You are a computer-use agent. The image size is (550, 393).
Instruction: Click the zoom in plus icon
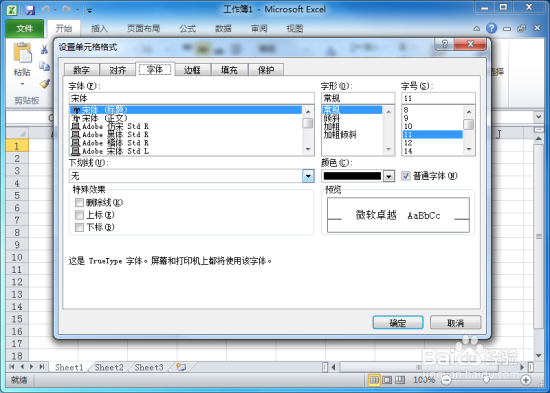pyautogui.click(x=525, y=380)
